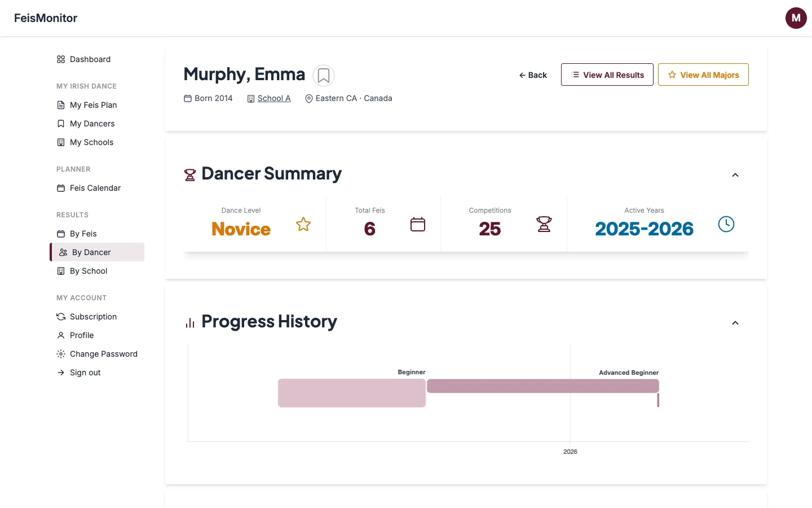Click the clock icon next to Active Years

tap(726, 224)
